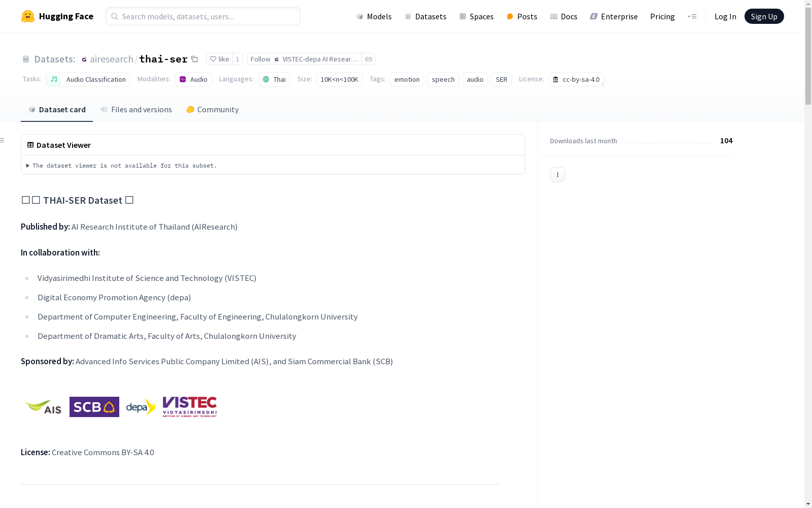Click the page vertical scrollbar thumb
This screenshot has width=812, height=508.
point(808,56)
